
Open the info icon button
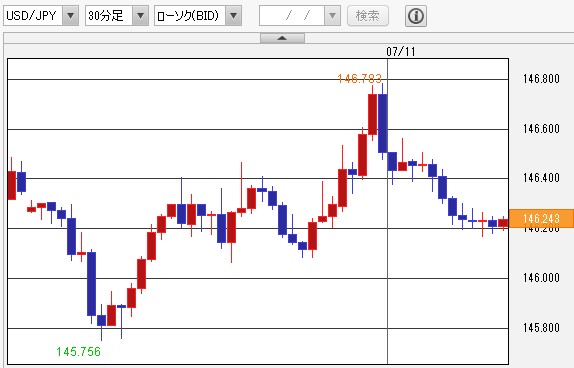coord(415,16)
